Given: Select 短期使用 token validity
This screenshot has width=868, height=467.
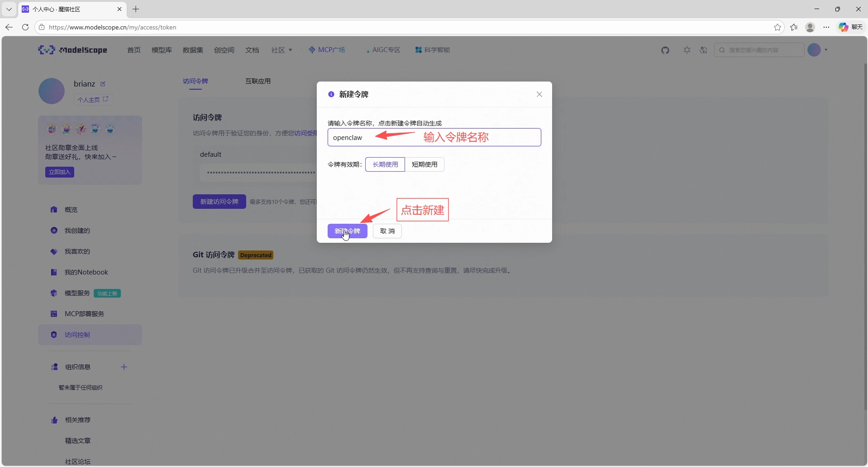Looking at the screenshot, I should click(x=424, y=164).
